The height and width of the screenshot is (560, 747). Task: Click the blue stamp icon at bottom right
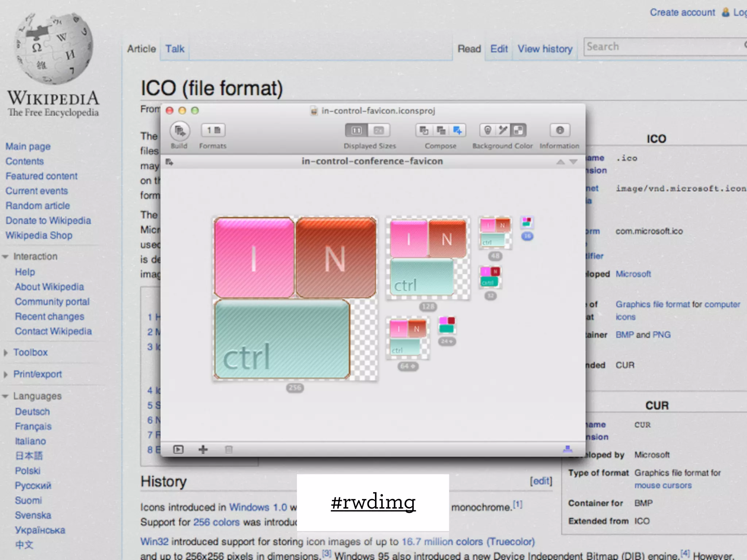(568, 449)
